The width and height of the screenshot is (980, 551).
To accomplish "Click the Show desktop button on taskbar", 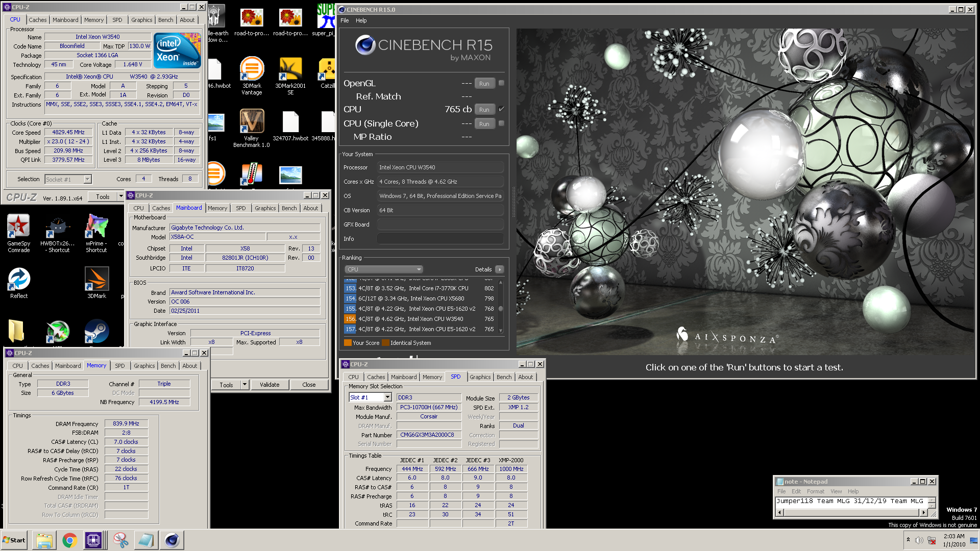I will (x=974, y=540).
